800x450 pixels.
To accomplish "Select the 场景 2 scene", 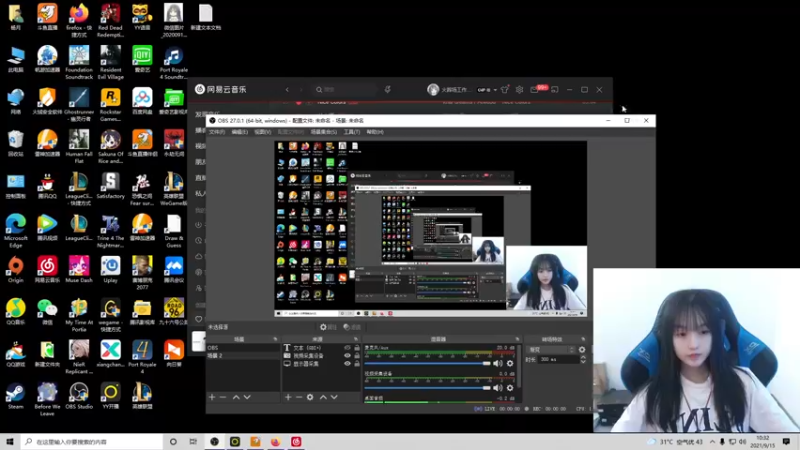I will (x=243, y=356).
